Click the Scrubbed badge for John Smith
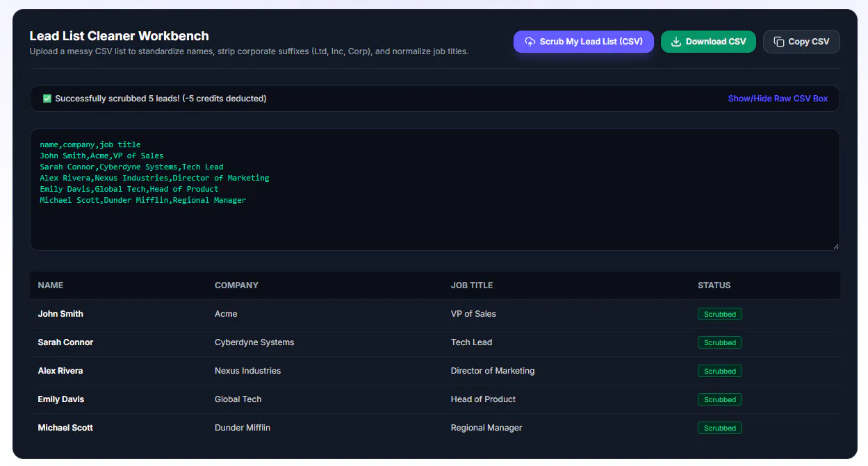This screenshot has height=466, width=868. (719, 314)
